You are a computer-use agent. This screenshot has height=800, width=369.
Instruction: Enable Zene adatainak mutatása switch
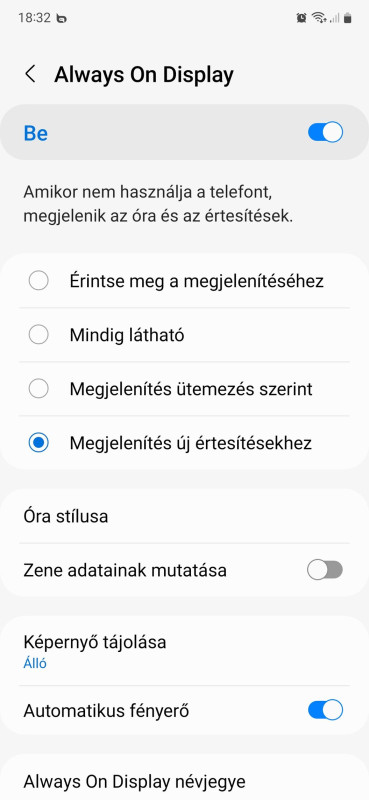[325, 570]
